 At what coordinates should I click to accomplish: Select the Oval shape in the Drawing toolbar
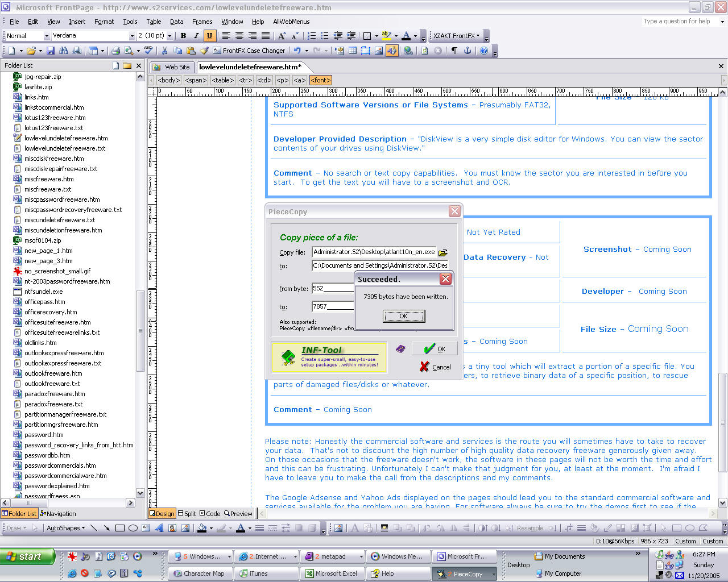pyautogui.click(x=133, y=528)
